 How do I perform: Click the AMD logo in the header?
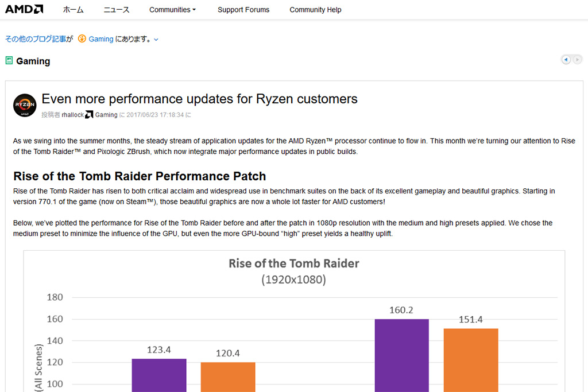tap(24, 9)
